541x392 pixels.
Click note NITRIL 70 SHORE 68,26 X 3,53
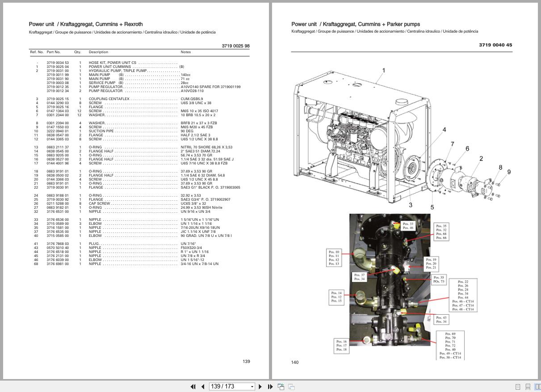(x=206, y=147)
